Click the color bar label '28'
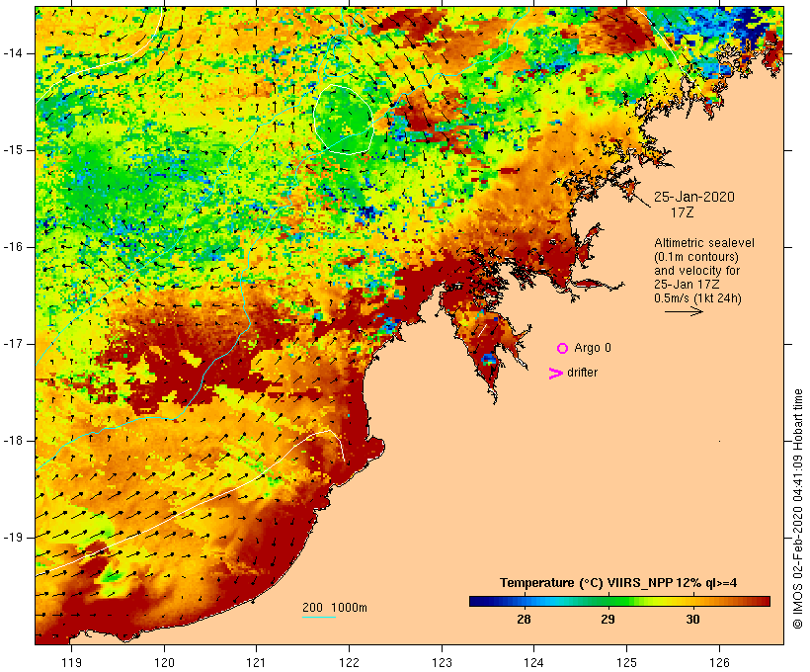The height and width of the screenshot is (672, 810). [x=524, y=620]
